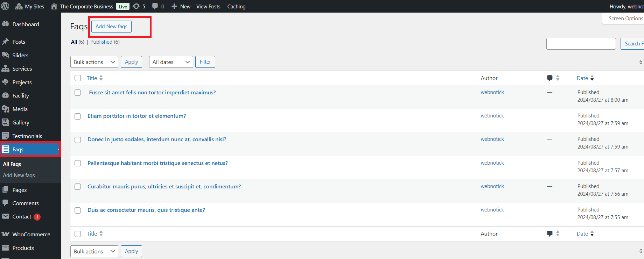
Task: Select 'Add New faqs' in sidebar submenu
Action: point(19,175)
